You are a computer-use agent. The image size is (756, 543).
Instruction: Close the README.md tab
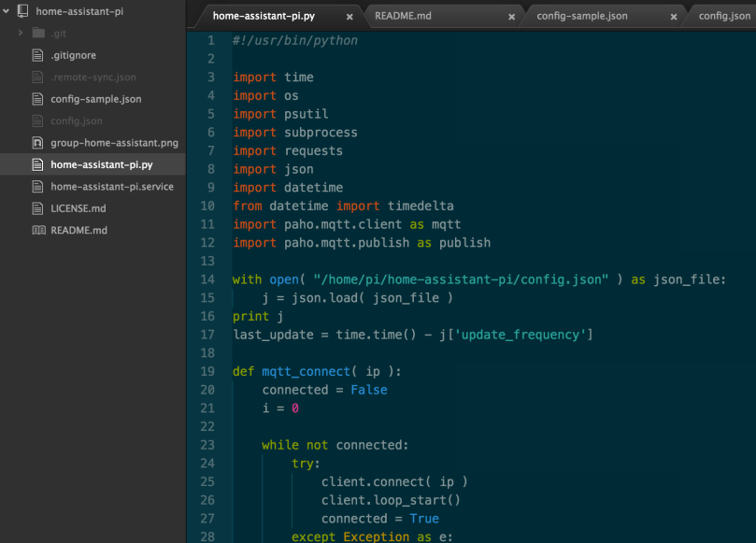click(x=510, y=16)
